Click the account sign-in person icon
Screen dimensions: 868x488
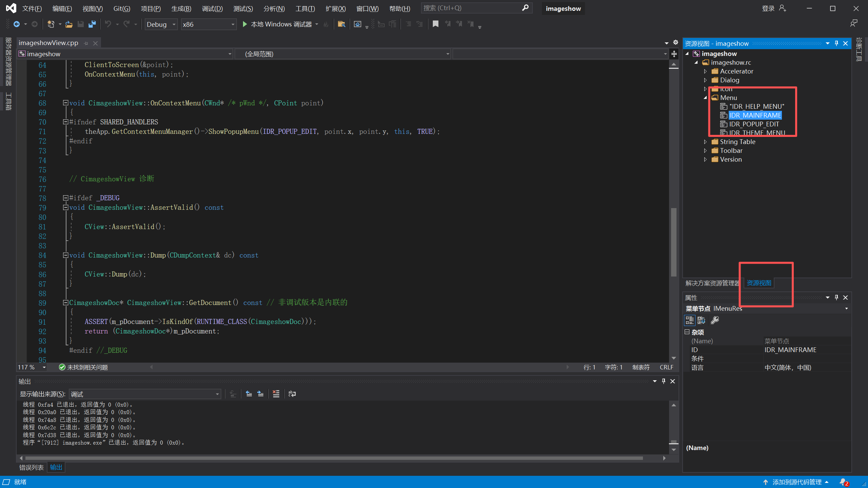click(x=783, y=8)
